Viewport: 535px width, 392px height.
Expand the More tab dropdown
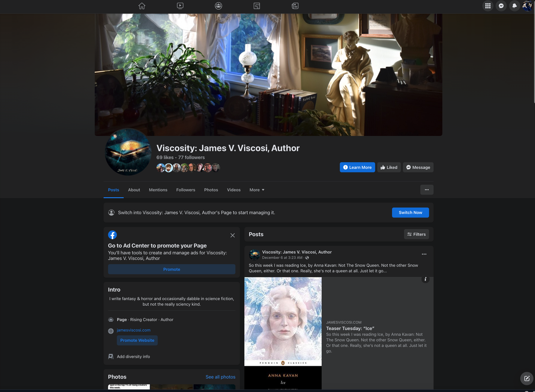point(257,190)
